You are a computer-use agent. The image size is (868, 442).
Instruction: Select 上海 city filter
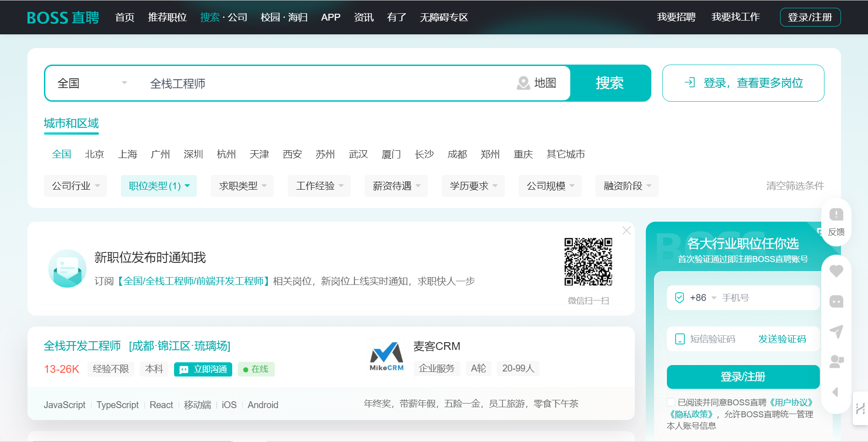(127, 154)
